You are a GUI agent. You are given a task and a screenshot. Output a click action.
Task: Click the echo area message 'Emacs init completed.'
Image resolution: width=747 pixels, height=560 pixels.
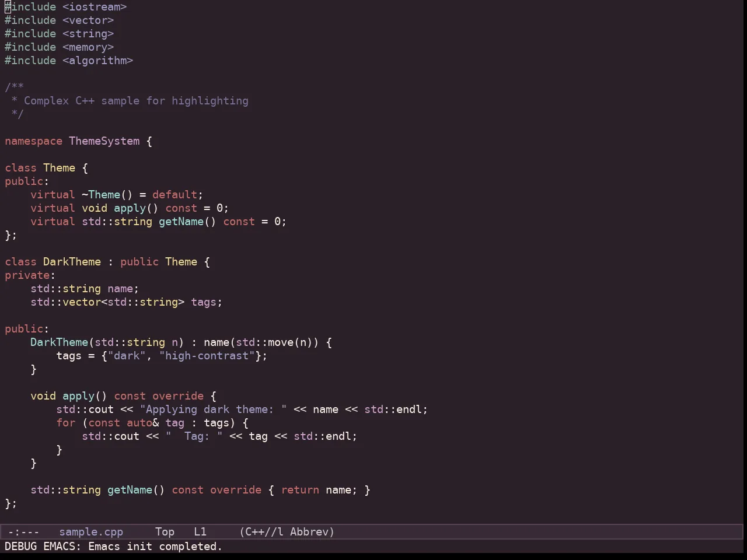(x=155, y=547)
